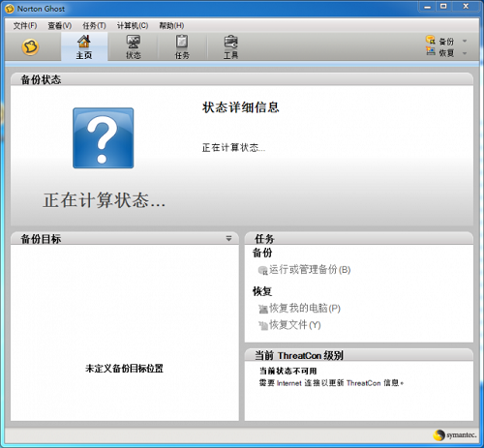Open the 备份目标 panel dropdown arrow
Screen dimensions: 484x448
[x=228, y=239]
